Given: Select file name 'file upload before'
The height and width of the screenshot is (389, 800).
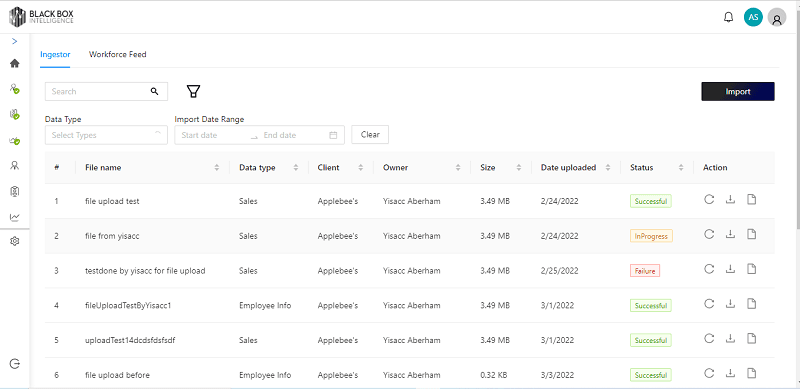Looking at the screenshot, I should coord(117,375).
